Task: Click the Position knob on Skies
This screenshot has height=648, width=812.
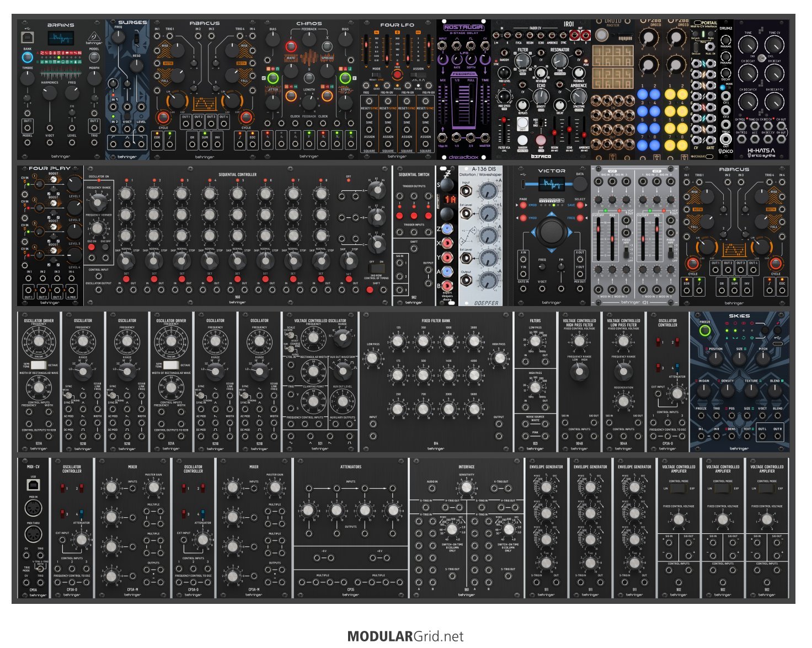Action: 715,359
